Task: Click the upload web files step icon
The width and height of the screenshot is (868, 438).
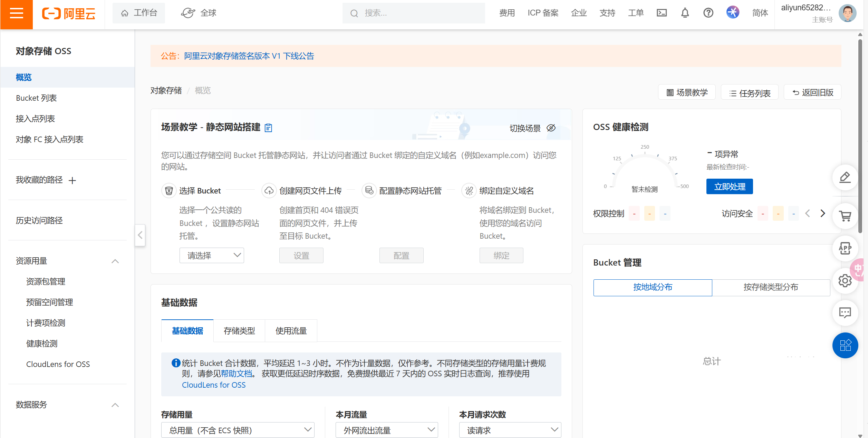Action: pyautogui.click(x=269, y=191)
